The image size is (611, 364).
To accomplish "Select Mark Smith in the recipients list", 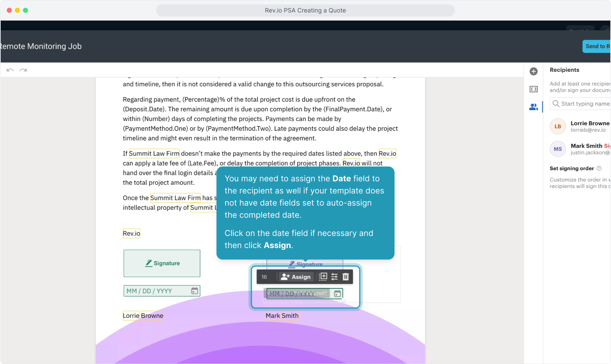I will [580, 149].
